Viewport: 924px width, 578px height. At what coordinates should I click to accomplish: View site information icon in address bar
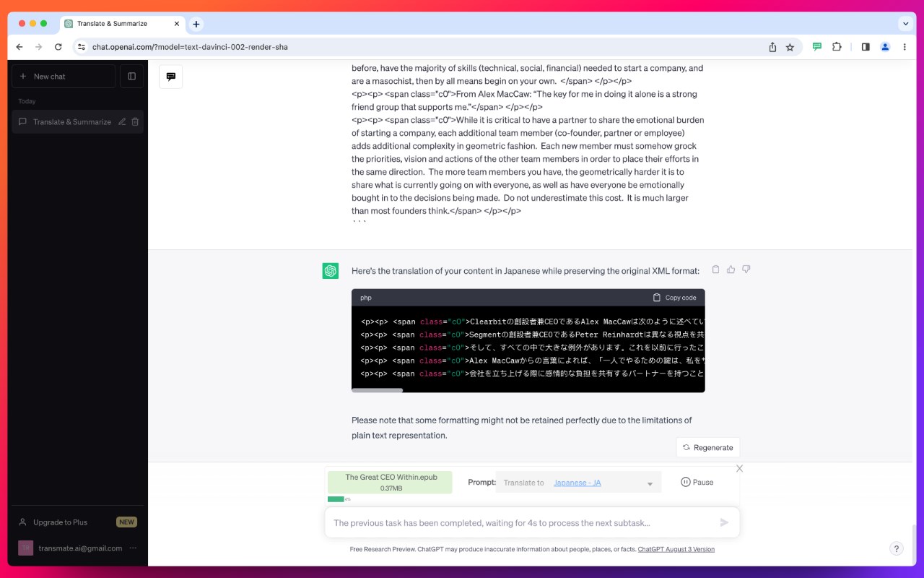pos(81,47)
